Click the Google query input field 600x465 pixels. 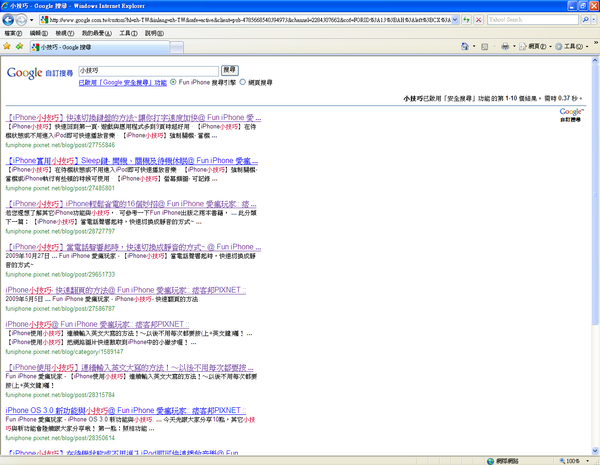[x=148, y=70]
